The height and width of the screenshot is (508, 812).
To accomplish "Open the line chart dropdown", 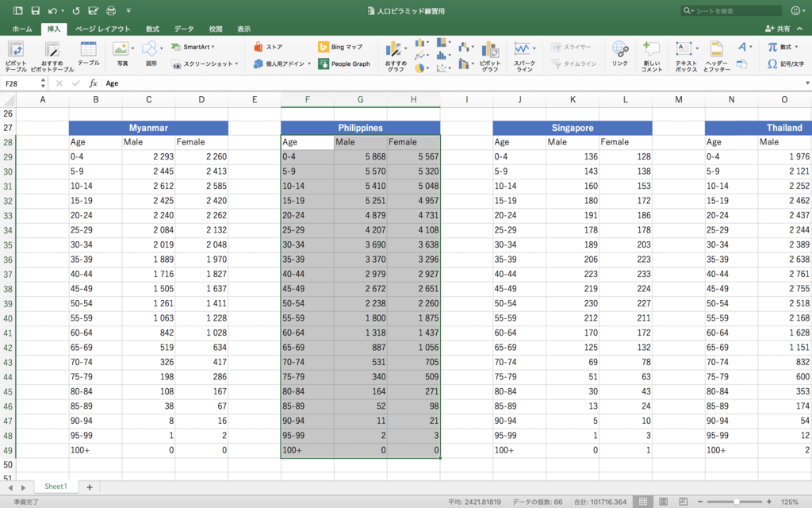I will 427,55.
